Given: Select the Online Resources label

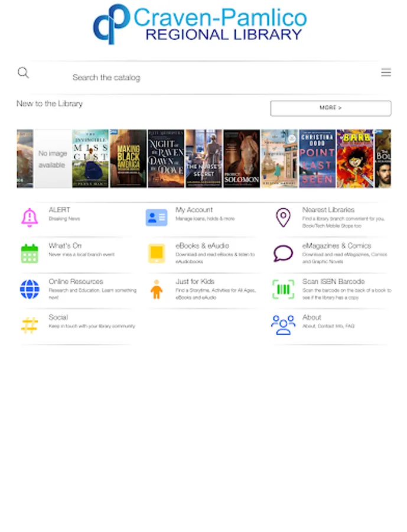Looking at the screenshot, I should click(x=76, y=281).
